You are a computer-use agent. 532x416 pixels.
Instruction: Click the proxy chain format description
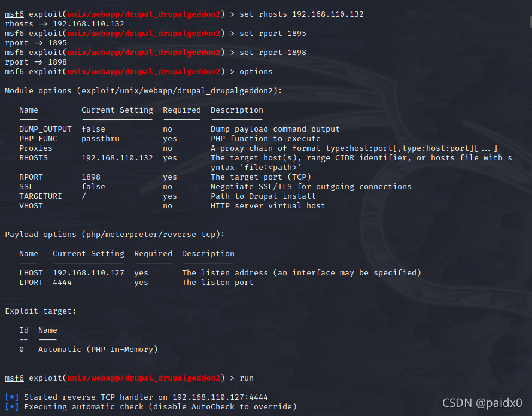click(x=354, y=148)
